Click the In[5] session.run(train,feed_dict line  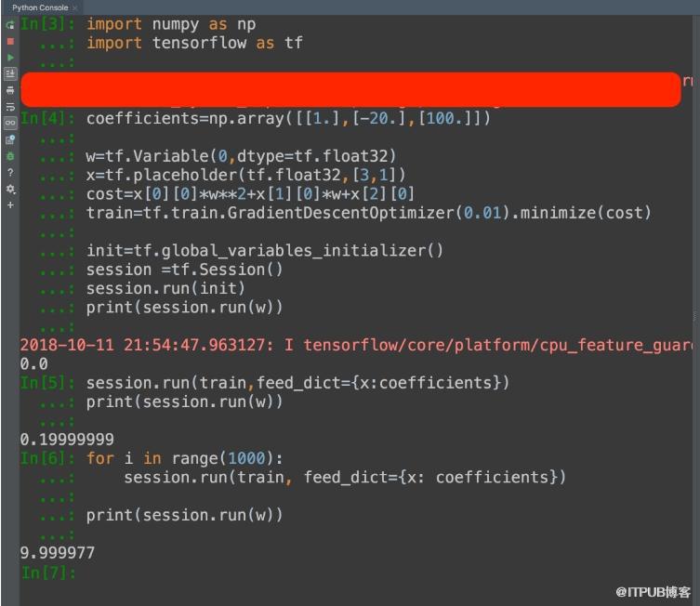pos(297,383)
